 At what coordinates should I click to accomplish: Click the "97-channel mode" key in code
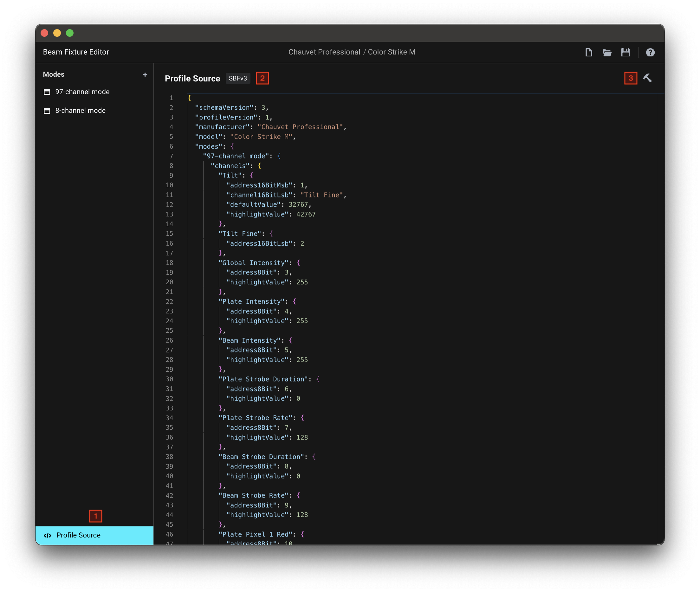(x=236, y=156)
